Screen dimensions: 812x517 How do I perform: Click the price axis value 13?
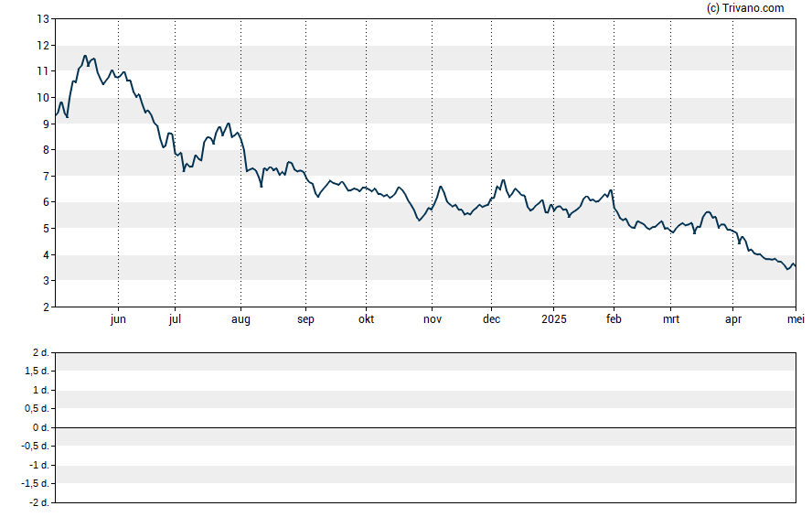43,19
